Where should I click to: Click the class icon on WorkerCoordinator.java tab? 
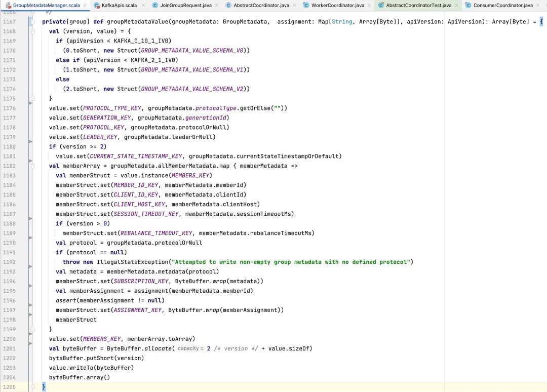(x=306, y=5)
